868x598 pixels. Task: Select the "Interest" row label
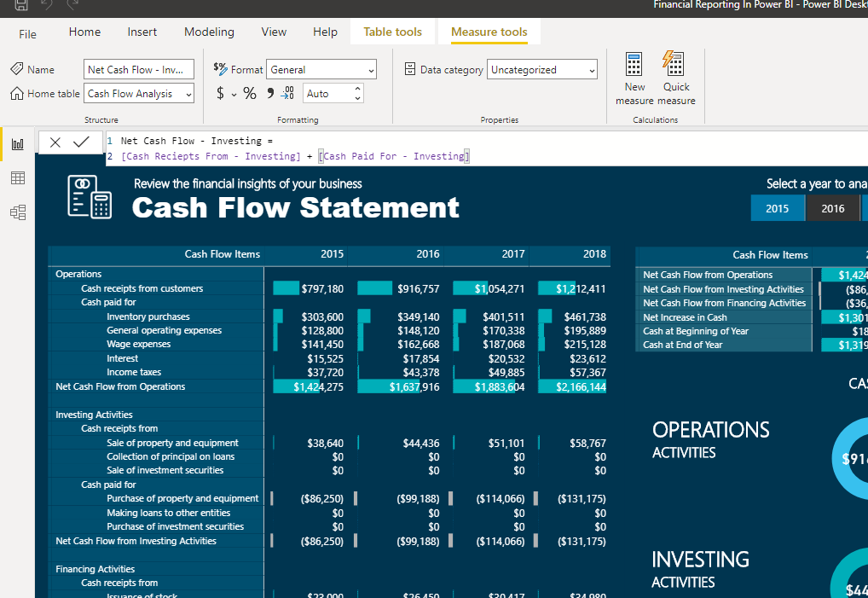tap(122, 359)
